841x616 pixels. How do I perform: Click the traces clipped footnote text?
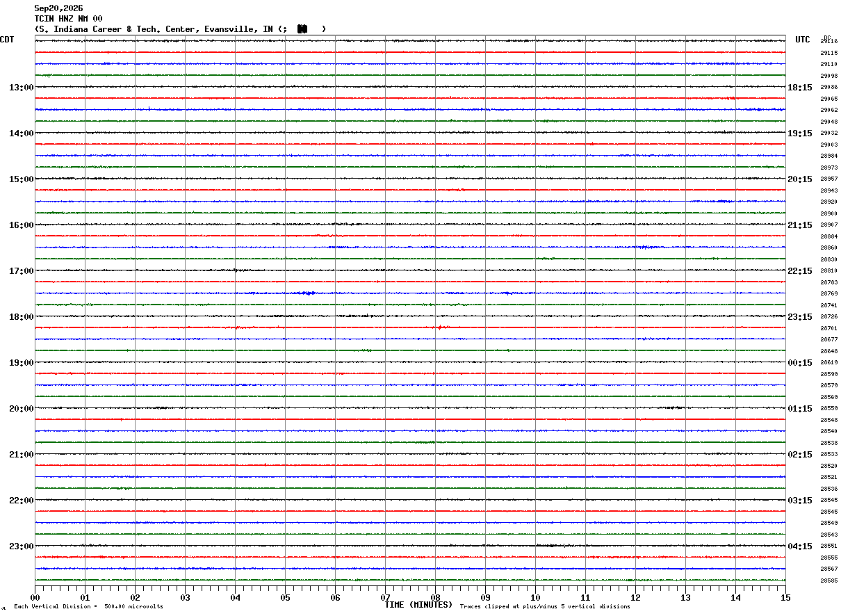(545, 606)
